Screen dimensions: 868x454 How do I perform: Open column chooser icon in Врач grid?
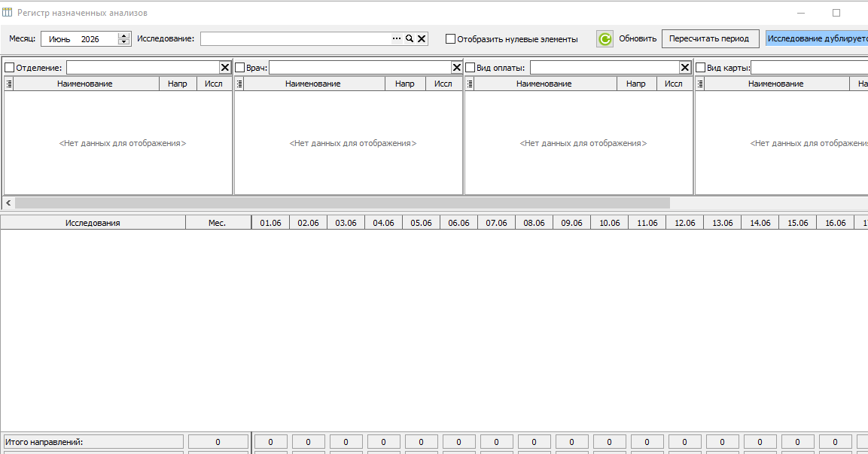coord(239,84)
